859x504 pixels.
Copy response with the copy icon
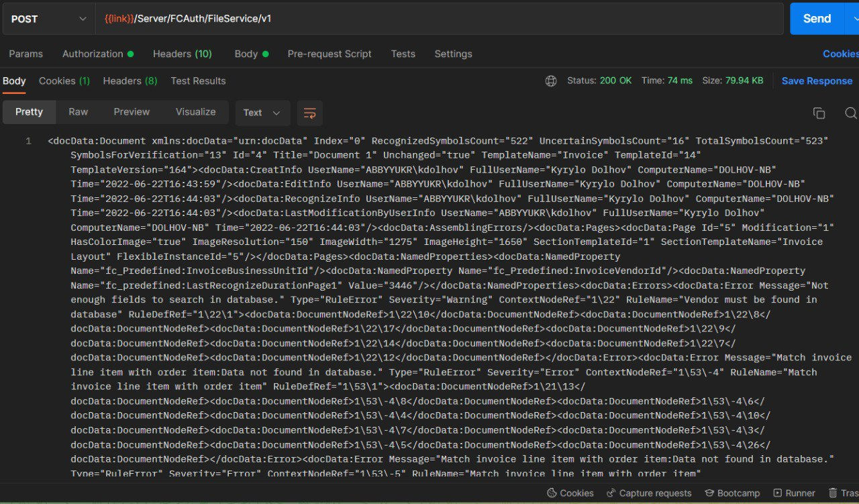coord(819,113)
